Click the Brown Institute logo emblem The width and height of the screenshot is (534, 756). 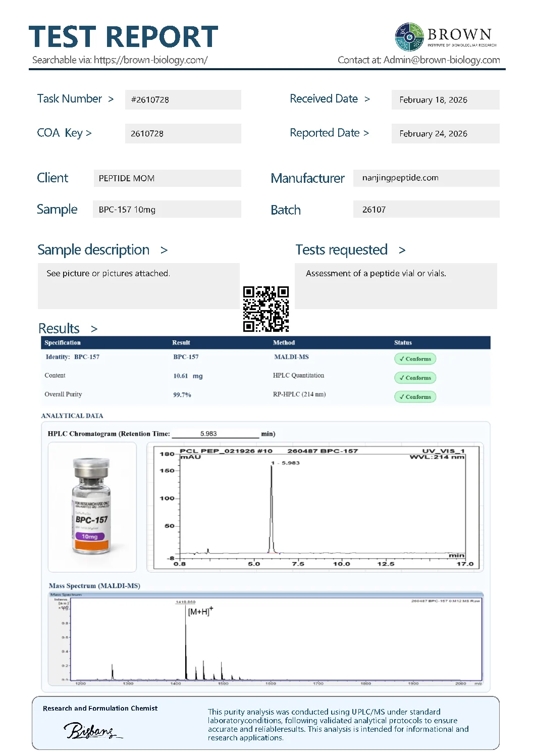409,37
